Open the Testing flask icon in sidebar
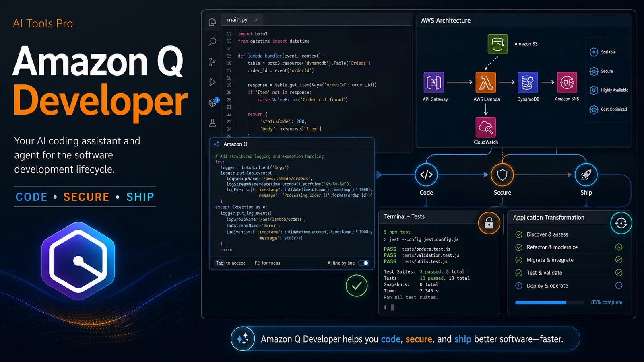Image resolution: width=644 pixels, height=362 pixels. pyautogui.click(x=213, y=123)
